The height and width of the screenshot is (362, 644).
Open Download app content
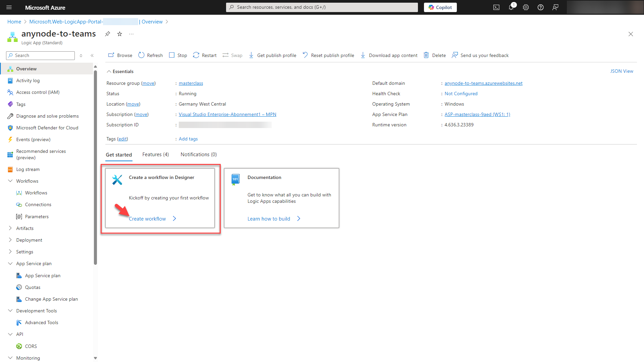[363, 55]
